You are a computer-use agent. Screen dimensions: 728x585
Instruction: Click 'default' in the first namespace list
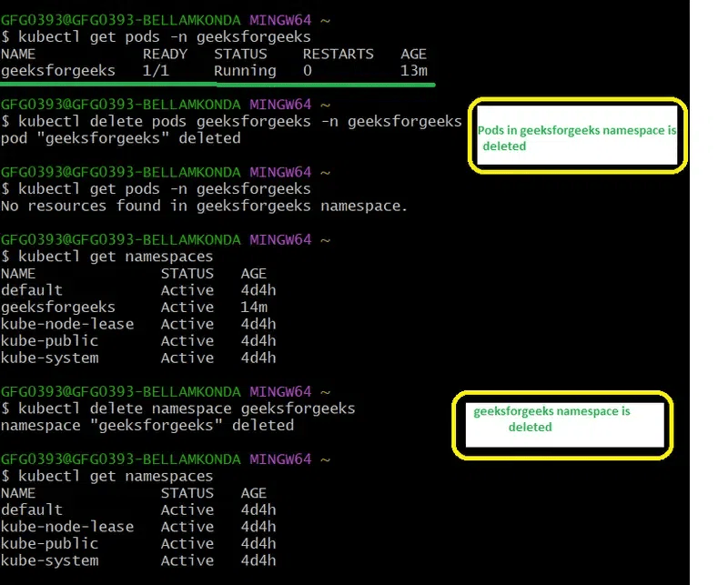32,290
